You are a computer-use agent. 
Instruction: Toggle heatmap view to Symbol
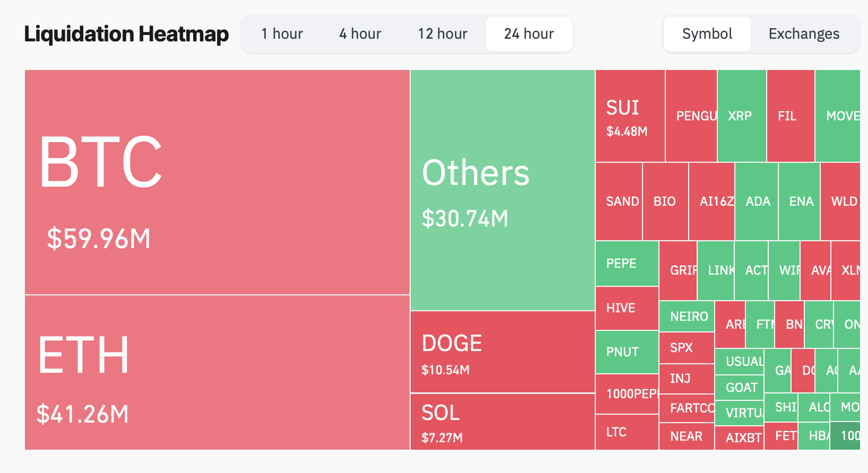[707, 34]
